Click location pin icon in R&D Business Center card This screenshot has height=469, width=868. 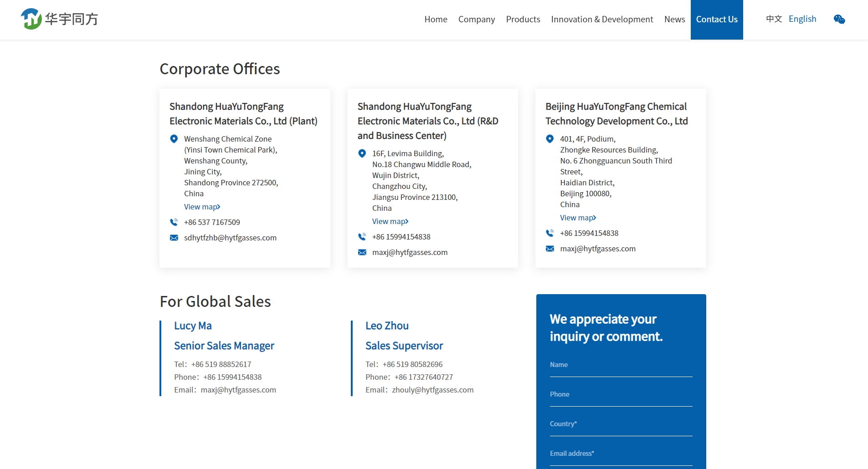362,153
